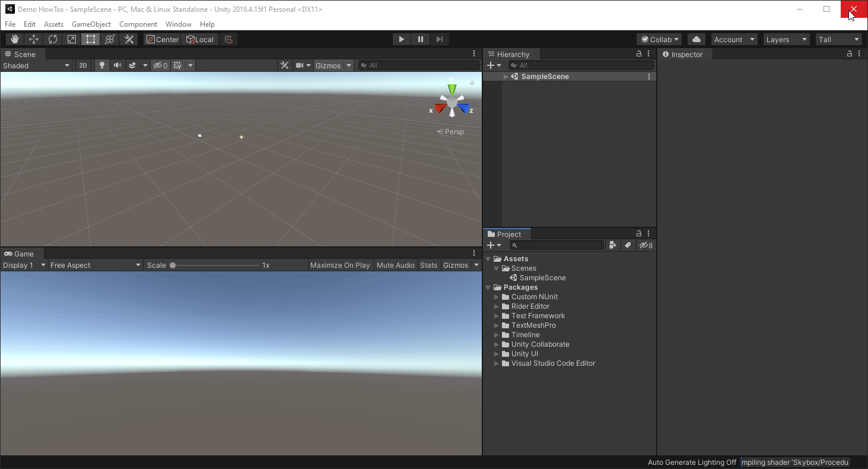The width and height of the screenshot is (868, 469).
Task: Open the Display 1 dropdown
Action: (24, 265)
